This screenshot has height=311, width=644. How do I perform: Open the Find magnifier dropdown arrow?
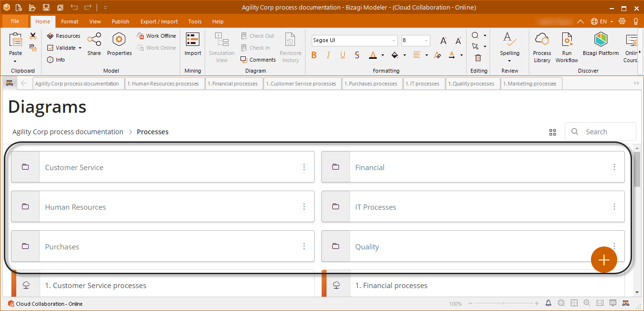coord(485,36)
